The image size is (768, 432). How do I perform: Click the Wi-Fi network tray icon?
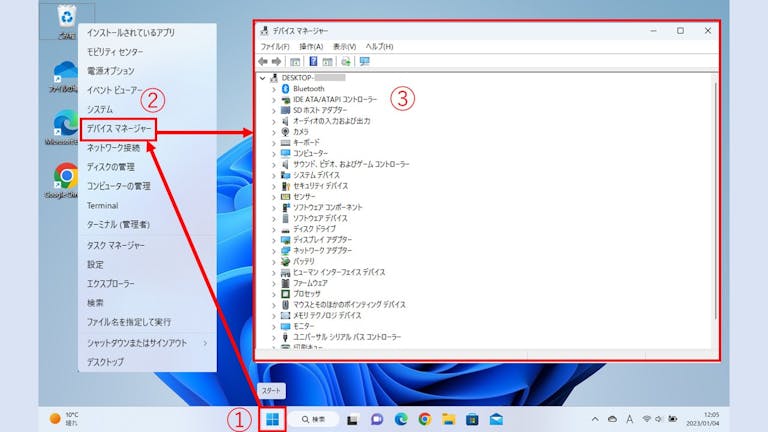coord(647,419)
